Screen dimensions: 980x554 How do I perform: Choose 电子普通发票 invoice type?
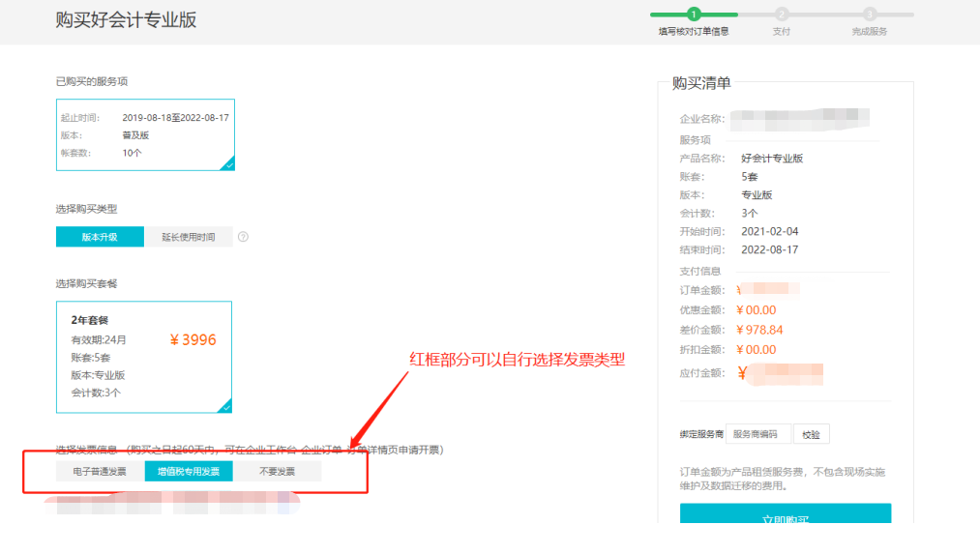[100, 472]
